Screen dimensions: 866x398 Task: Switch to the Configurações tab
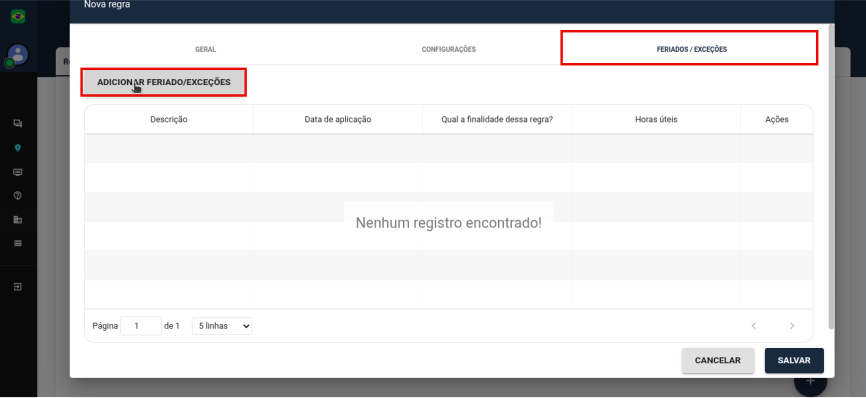tap(448, 49)
